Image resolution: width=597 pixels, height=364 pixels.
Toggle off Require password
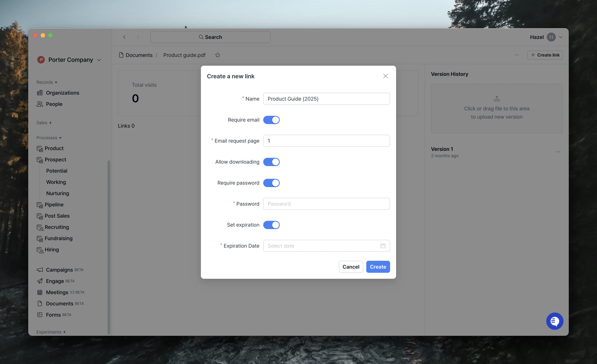[271, 183]
